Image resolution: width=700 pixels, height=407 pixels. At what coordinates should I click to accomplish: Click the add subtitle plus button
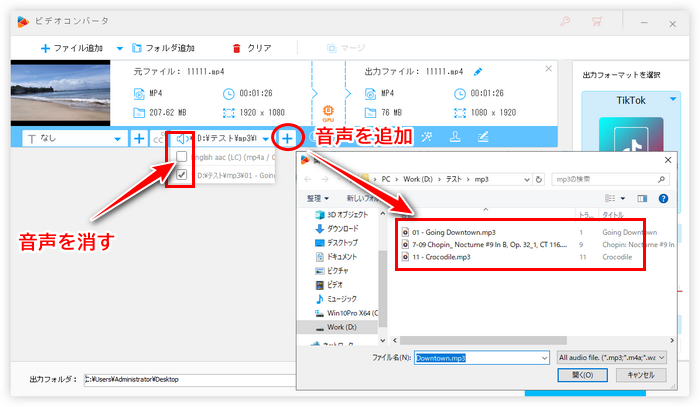point(139,139)
